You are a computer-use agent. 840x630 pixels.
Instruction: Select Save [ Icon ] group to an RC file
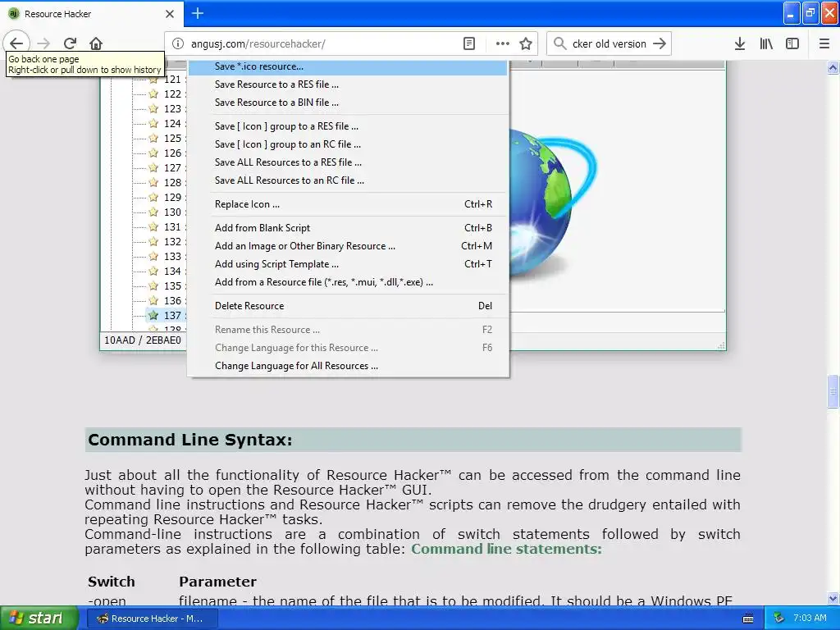[348, 144]
